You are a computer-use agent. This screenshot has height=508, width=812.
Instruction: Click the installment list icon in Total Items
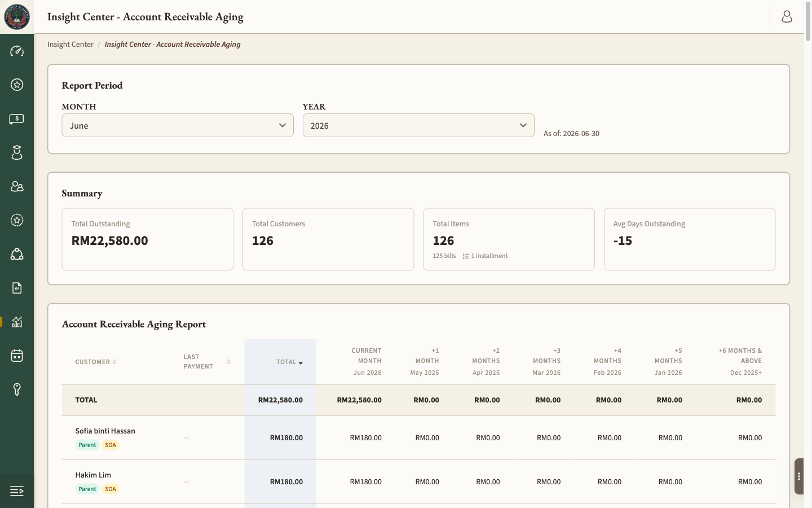[466, 256]
